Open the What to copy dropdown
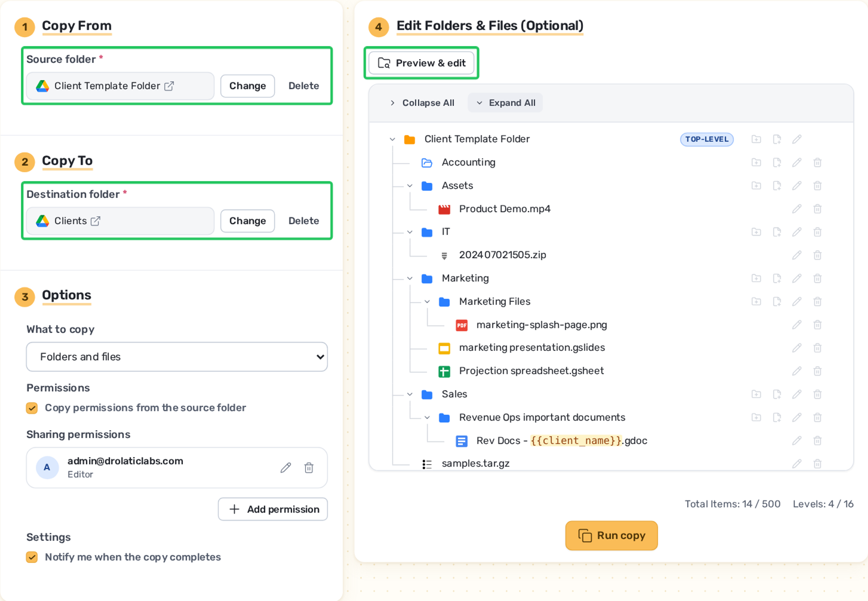The image size is (868, 601). pyautogui.click(x=177, y=357)
